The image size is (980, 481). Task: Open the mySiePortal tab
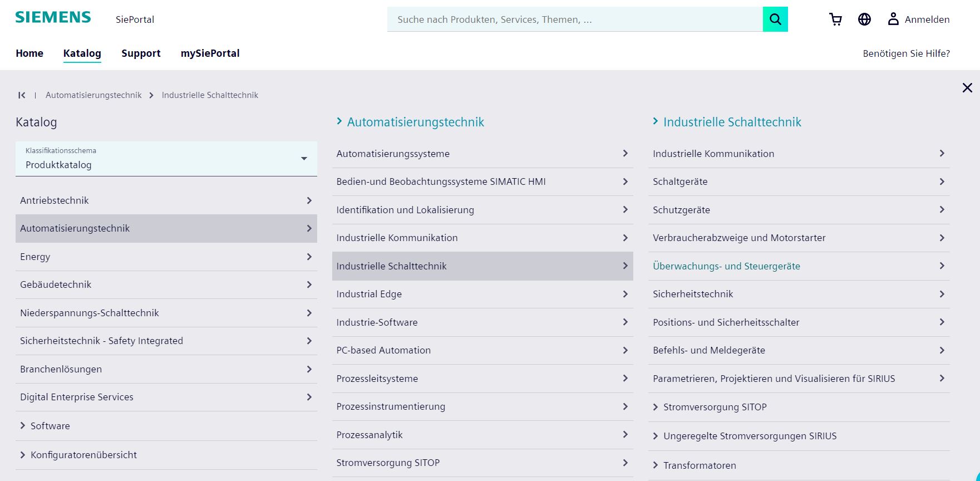click(210, 53)
